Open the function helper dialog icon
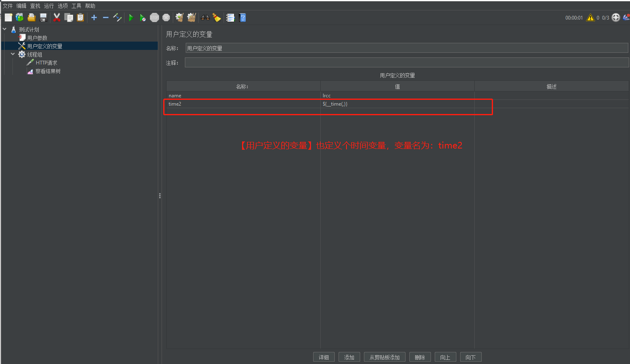Viewport: 630px width, 364px height. point(230,17)
